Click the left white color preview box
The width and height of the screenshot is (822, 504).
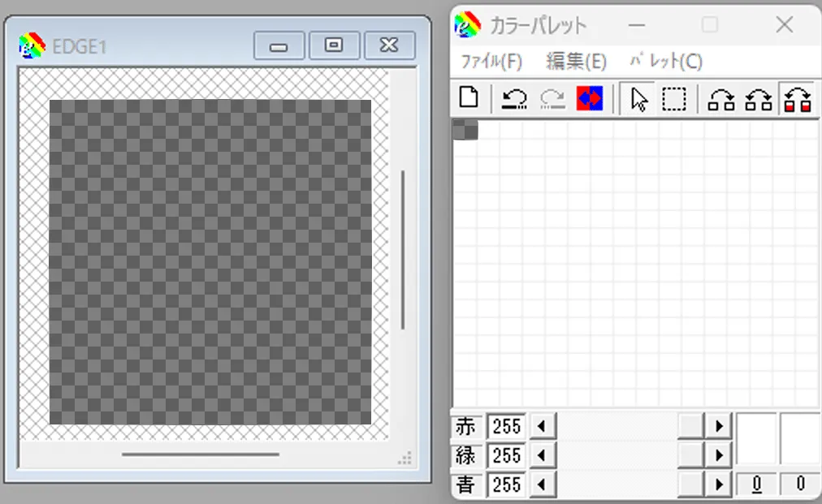756,439
